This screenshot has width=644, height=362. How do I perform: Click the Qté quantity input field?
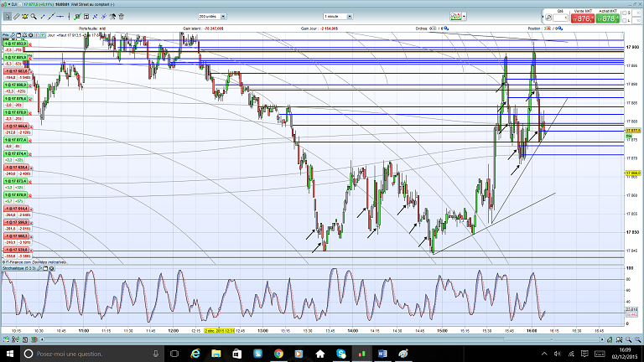pos(561,18)
